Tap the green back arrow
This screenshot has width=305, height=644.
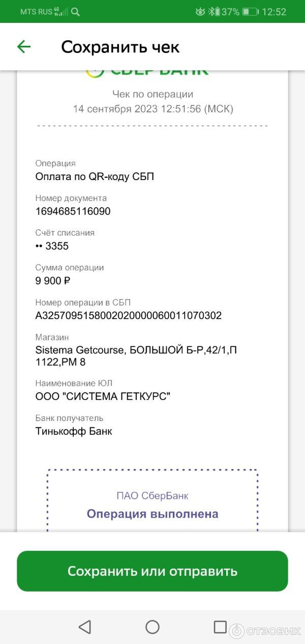[24, 47]
